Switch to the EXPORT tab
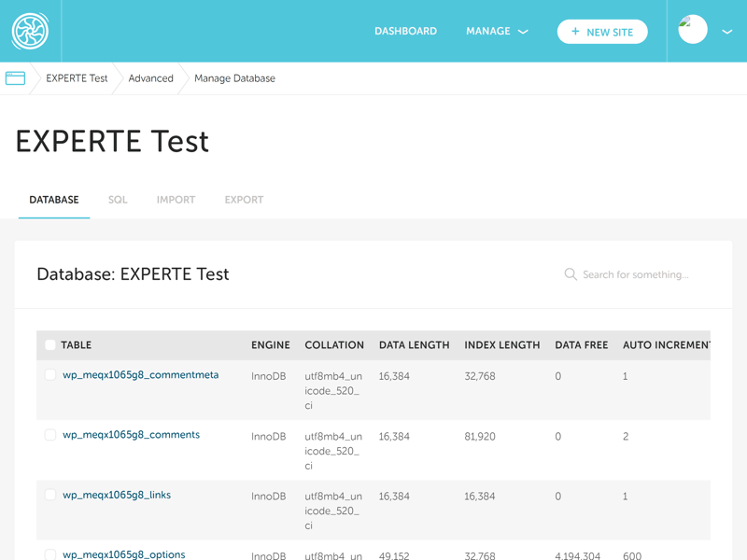The width and height of the screenshot is (747, 560). click(244, 200)
